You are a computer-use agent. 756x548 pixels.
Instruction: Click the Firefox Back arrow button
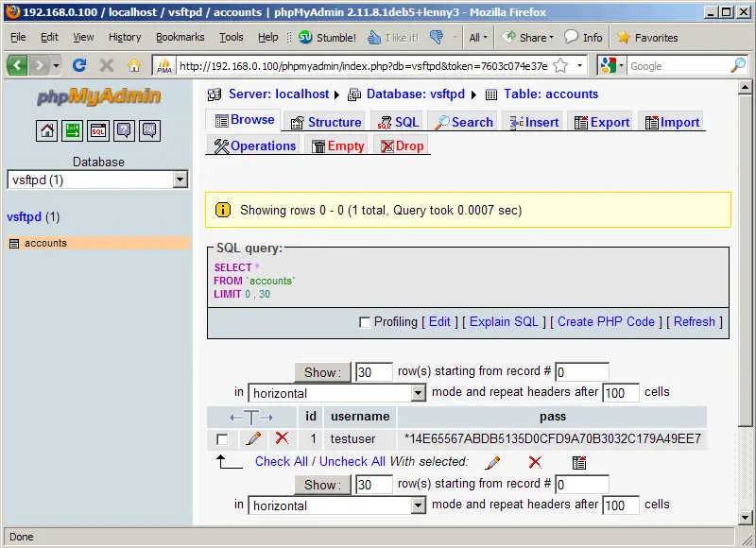[17, 64]
